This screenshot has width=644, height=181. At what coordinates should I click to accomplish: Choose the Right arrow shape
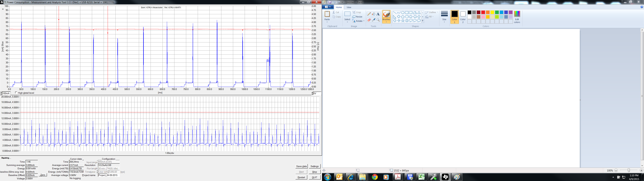tap(411, 17)
